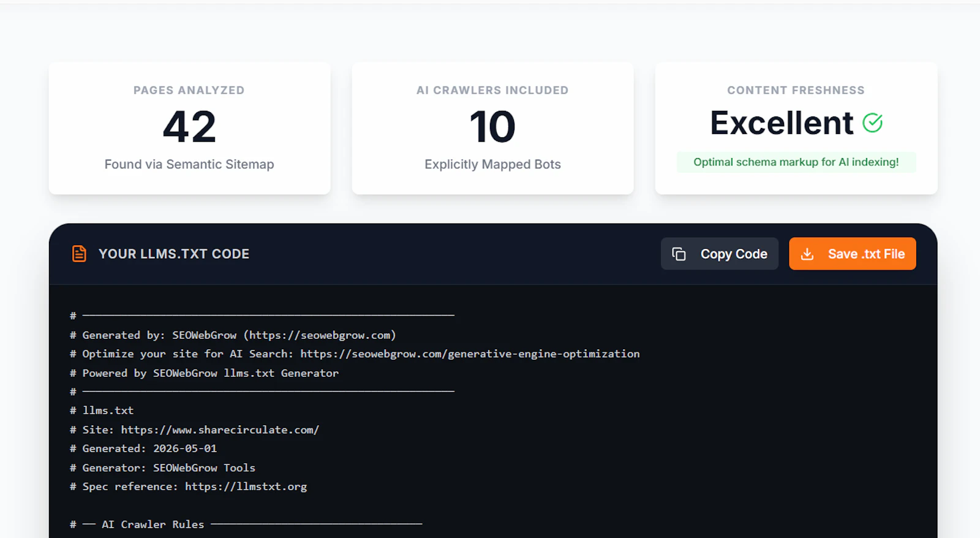Click the 'Explicitly Mapped Bots' text
This screenshot has width=980, height=538.
[x=492, y=164]
